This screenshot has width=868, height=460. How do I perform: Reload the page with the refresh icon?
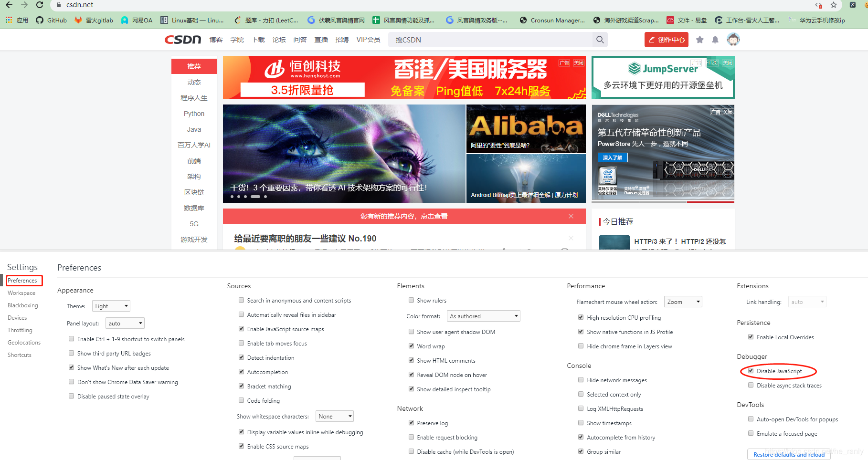coord(40,5)
